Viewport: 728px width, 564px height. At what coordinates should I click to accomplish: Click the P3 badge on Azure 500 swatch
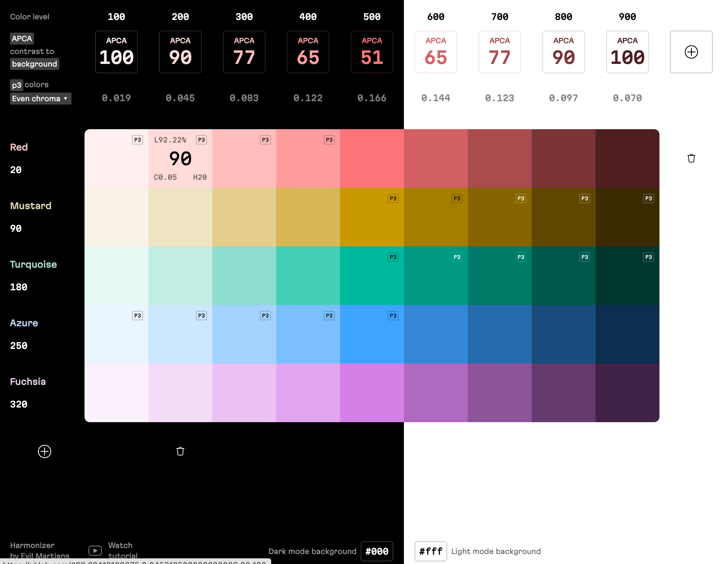pos(393,316)
